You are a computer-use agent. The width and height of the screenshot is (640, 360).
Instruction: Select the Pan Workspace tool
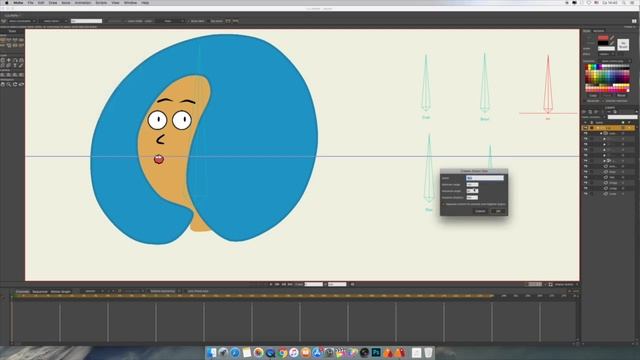(x=2, y=84)
